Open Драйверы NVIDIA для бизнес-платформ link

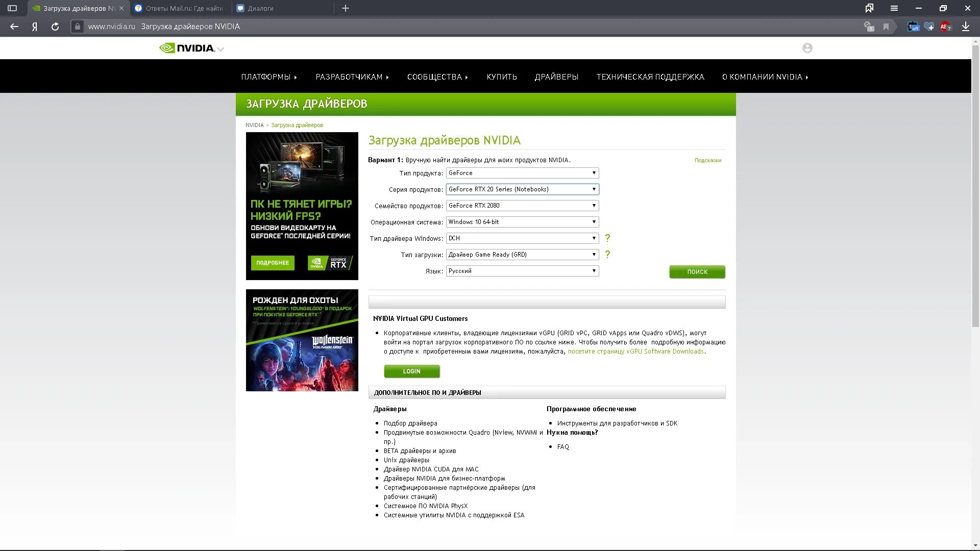445,479
